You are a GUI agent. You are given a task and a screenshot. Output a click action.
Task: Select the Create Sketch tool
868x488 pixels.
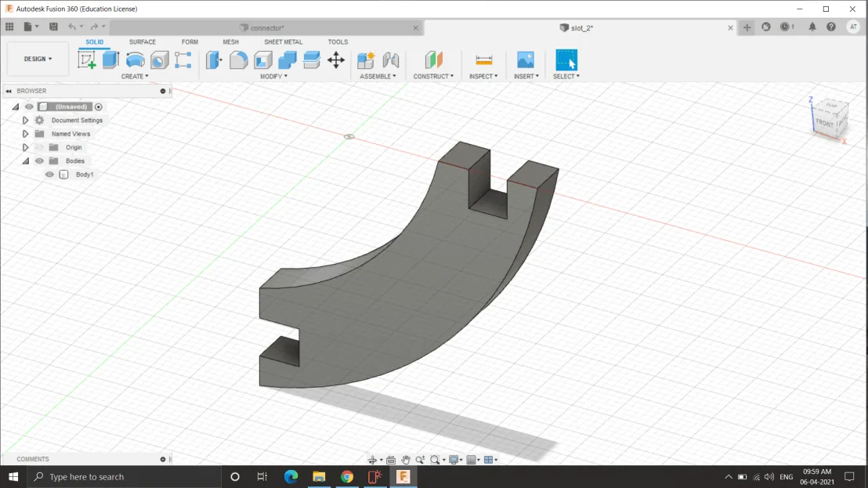(87, 60)
